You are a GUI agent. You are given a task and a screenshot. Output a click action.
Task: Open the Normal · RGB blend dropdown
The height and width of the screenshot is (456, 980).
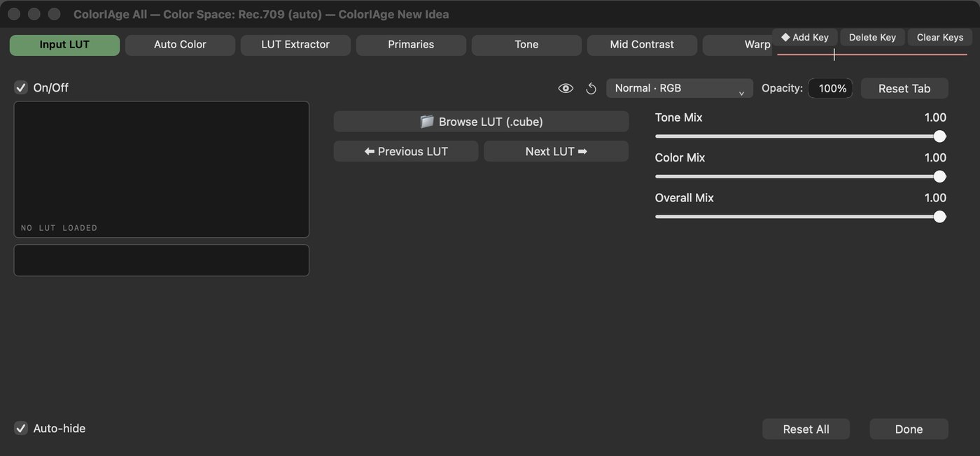[680, 88]
